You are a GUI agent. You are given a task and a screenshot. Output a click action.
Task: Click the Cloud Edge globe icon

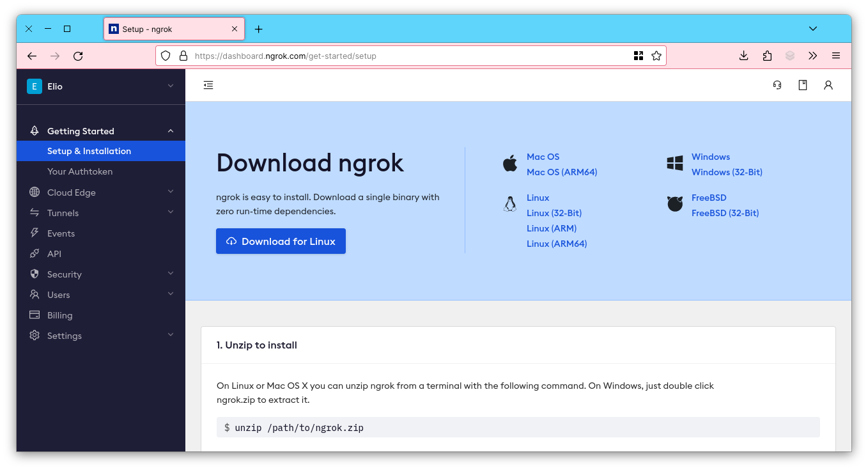point(34,192)
